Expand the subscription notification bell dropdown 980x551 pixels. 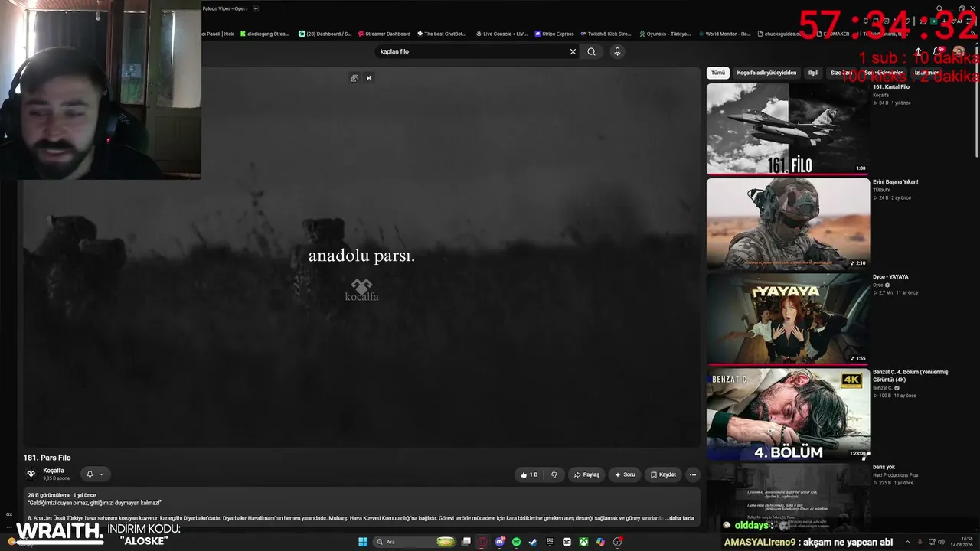pyautogui.click(x=95, y=474)
